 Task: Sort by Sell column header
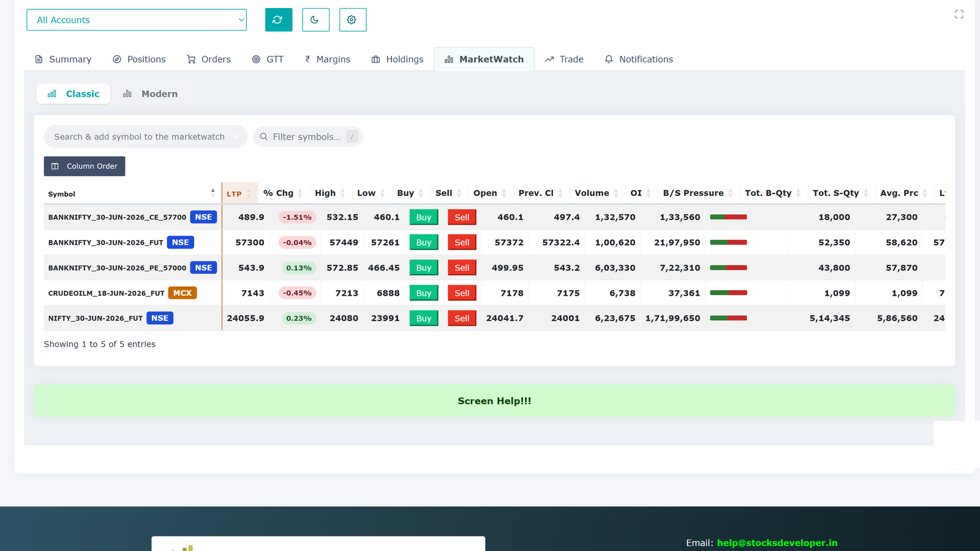pyautogui.click(x=449, y=193)
